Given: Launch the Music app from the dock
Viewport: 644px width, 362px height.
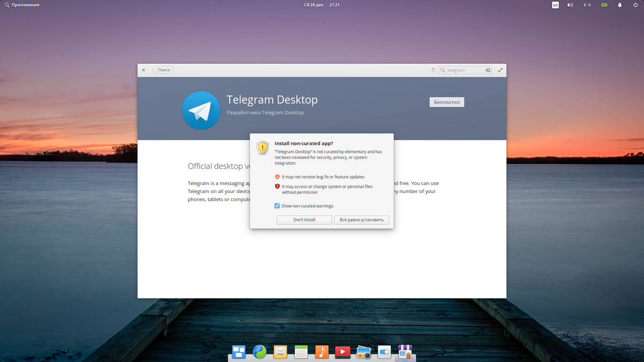Looking at the screenshot, I should pyautogui.click(x=321, y=352).
